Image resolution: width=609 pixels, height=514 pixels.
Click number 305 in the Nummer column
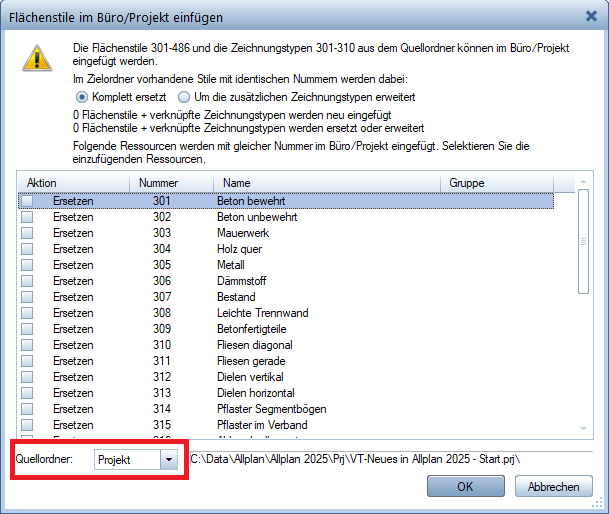click(162, 265)
